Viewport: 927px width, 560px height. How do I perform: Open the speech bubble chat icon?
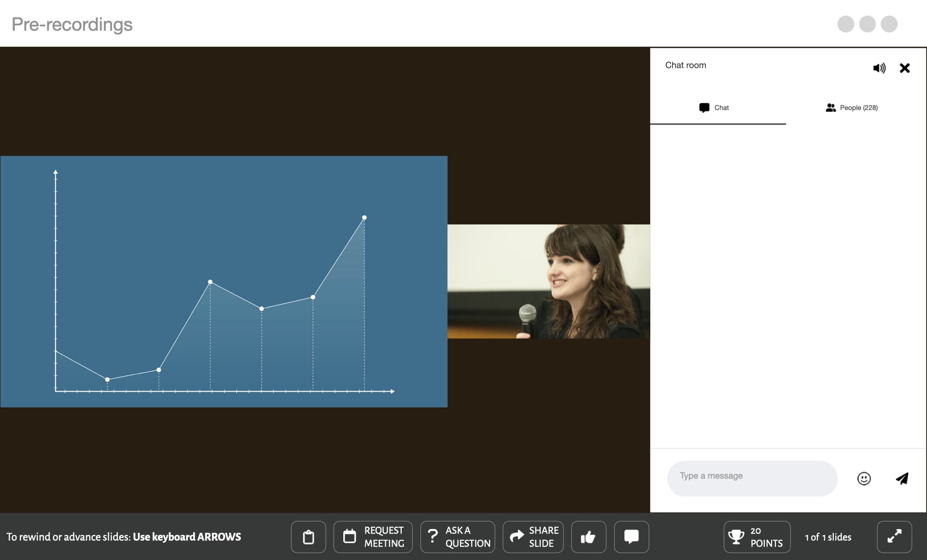pos(631,537)
